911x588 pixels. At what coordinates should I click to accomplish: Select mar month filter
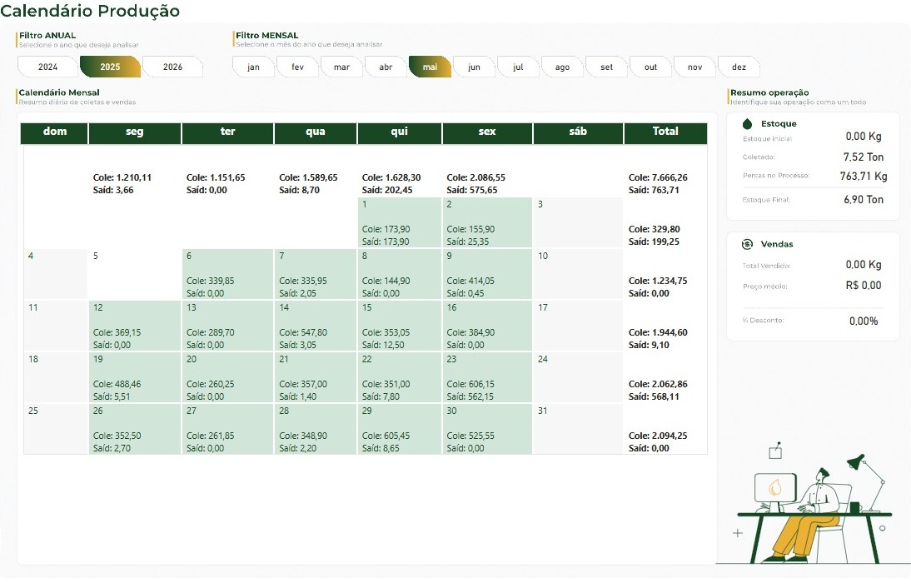click(x=341, y=67)
